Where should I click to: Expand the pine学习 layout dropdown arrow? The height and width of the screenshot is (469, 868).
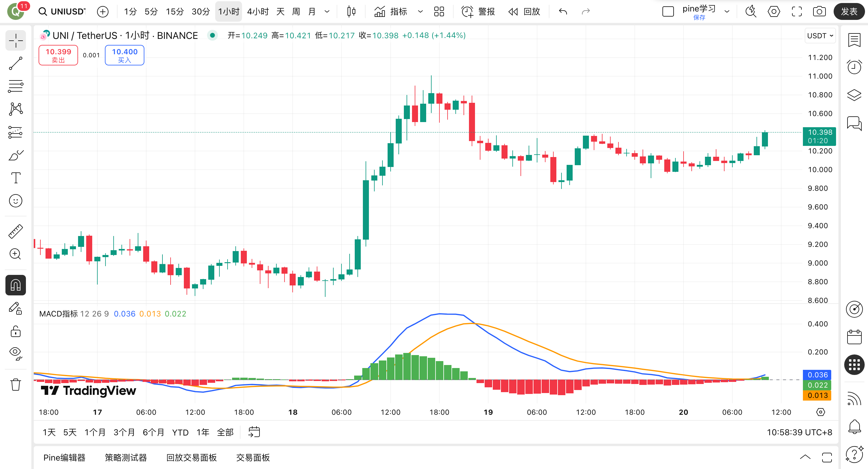pyautogui.click(x=727, y=11)
